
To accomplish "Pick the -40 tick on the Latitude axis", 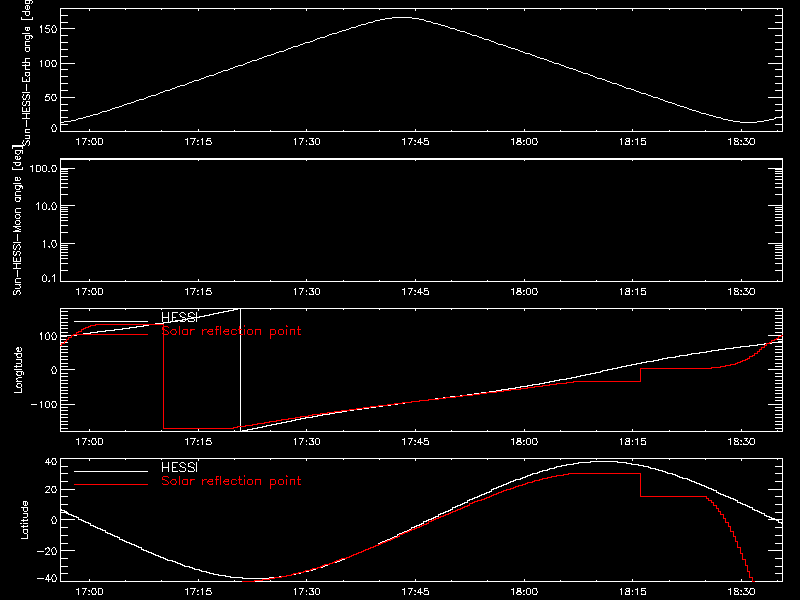I will click(x=47, y=578).
